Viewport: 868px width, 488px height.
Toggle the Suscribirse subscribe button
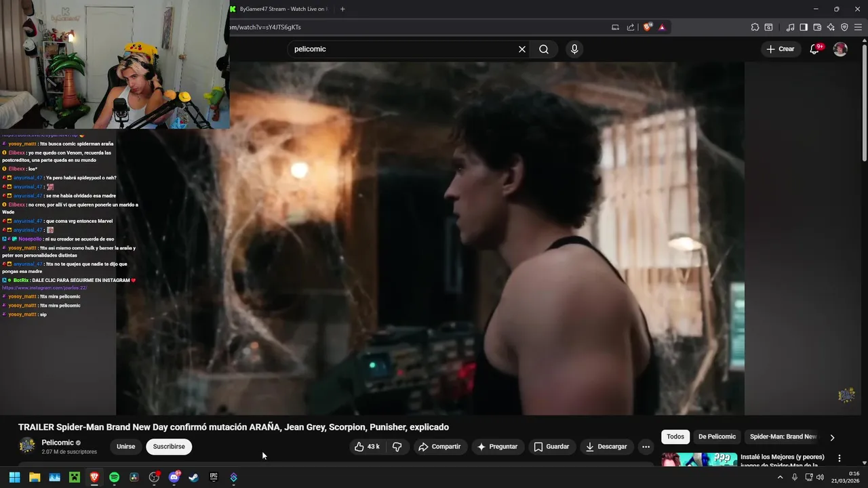tap(169, 447)
